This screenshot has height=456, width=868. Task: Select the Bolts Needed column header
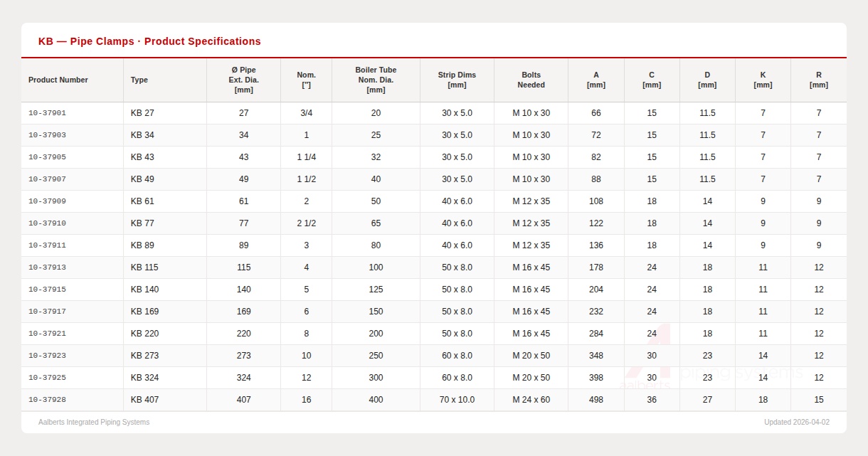tap(531, 80)
